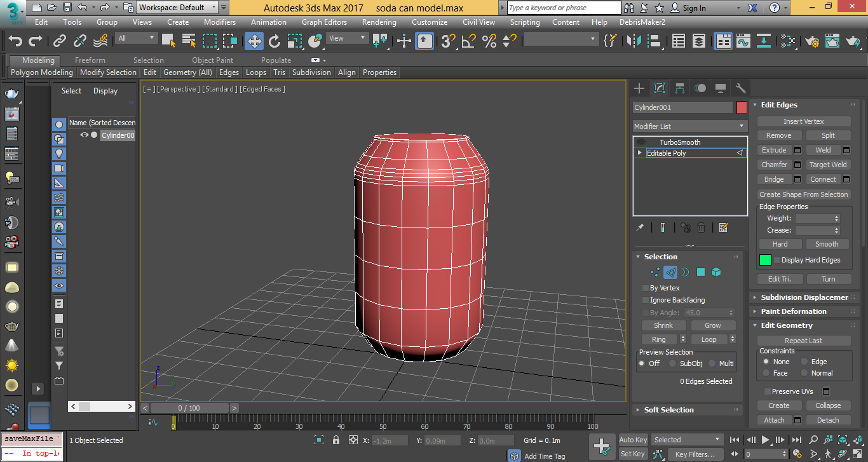Select the Preview Selection Multi radio

[712, 363]
